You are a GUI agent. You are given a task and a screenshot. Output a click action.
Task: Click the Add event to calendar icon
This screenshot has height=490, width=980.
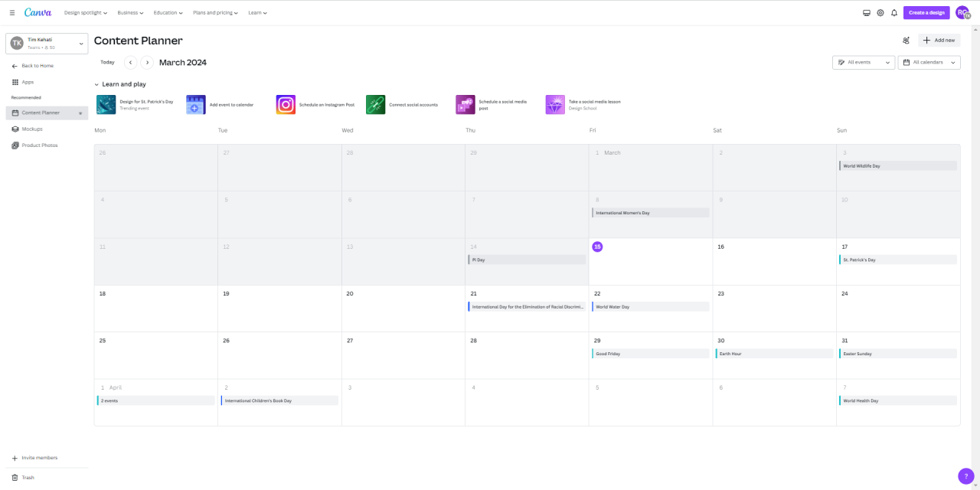coord(196,105)
